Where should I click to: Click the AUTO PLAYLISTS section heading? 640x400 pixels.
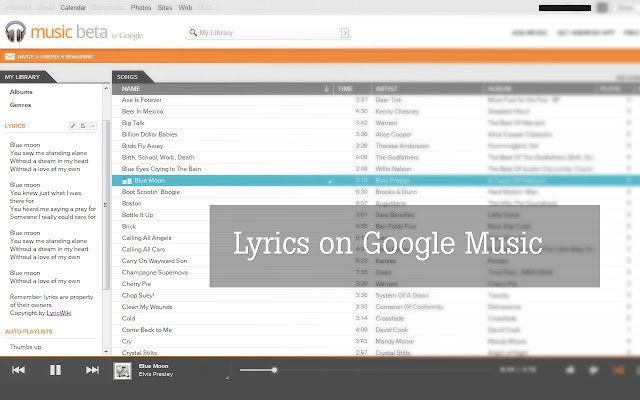tap(29, 331)
